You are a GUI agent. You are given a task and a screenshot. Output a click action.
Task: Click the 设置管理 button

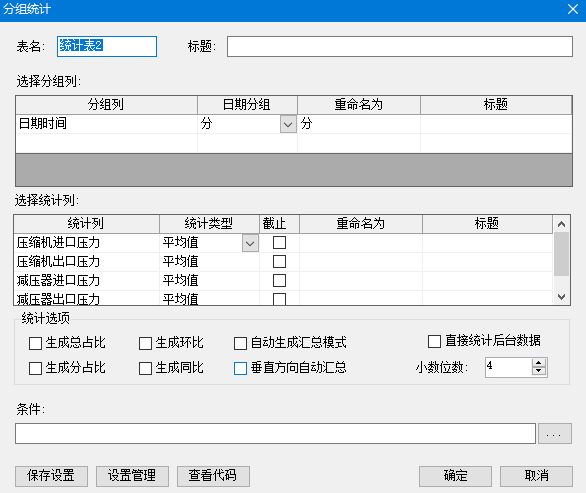click(x=132, y=476)
